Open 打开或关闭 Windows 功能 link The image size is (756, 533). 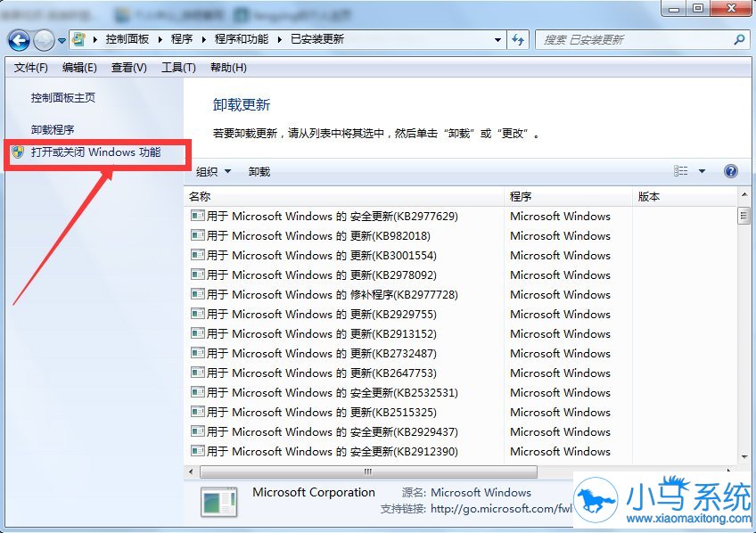(x=95, y=152)
